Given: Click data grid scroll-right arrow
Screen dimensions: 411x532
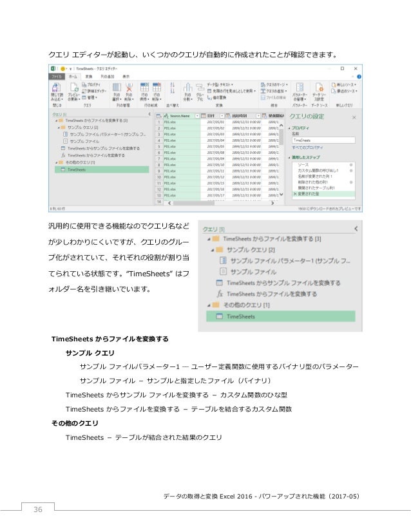Looking at the screenshot, I should [x=272, y=203].
